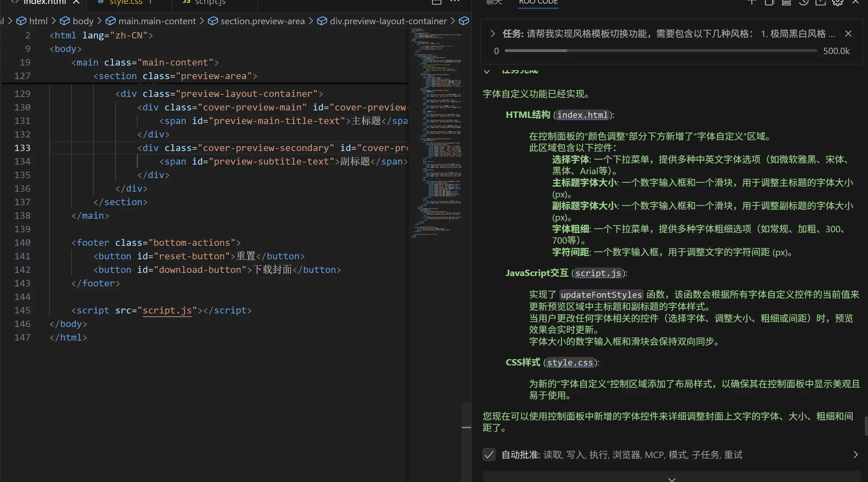Open the script.js link in summary
868x482 pixels.
tap(598, 273)
